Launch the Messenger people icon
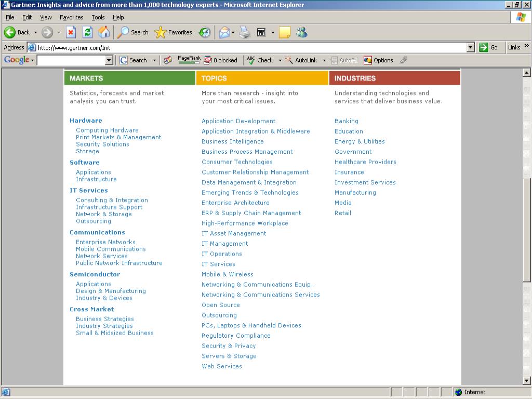Image resolution: width=532 pixels, height=399 pixels. click(x=301, y=33)
